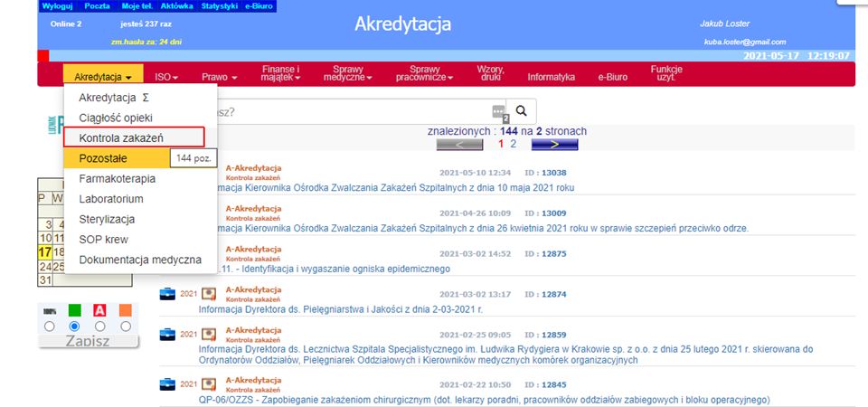
Task: Click certificate icon in the ID 12874 row
Action: pyautogui.click(x=209, y=293)
